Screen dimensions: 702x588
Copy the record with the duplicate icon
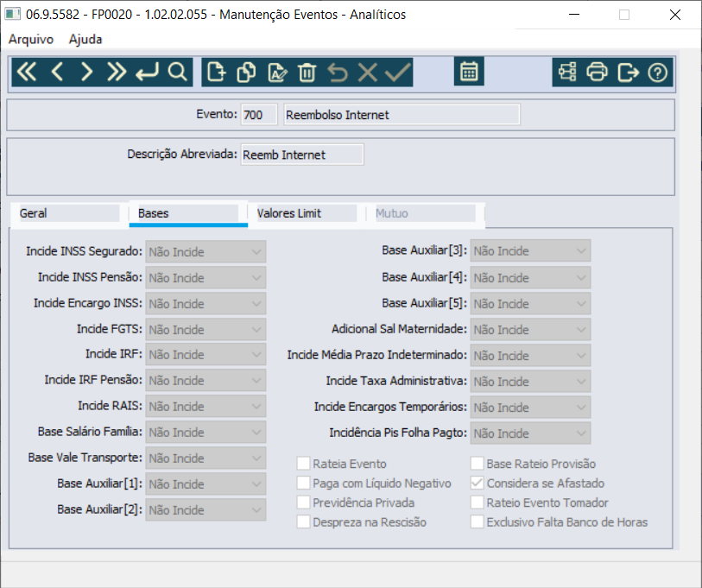[246, 73]
